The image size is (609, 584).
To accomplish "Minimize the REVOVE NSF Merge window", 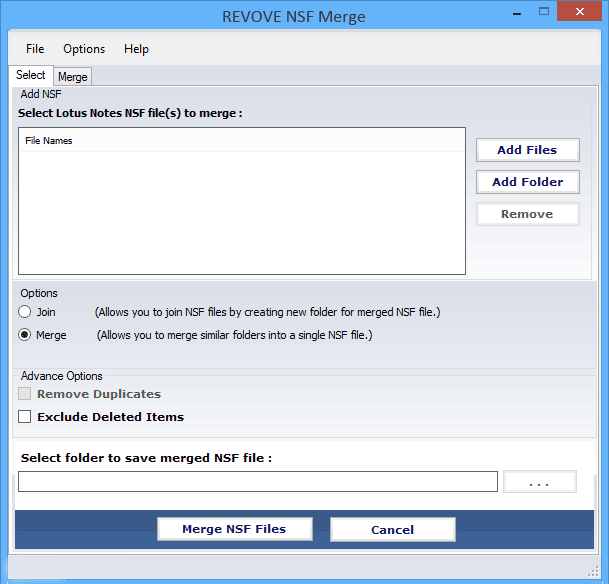I will [517, 13].
